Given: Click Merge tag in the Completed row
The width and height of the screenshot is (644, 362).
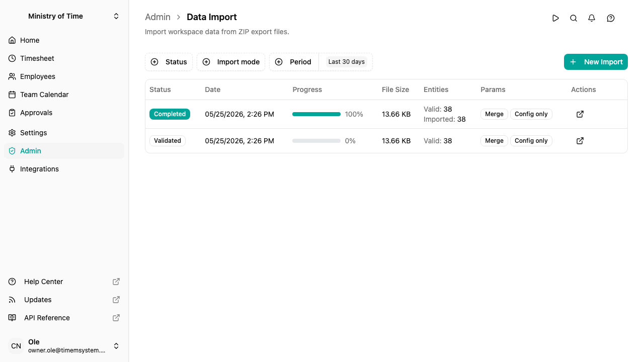Looking at the screenshot, I should tap(494, 114).
